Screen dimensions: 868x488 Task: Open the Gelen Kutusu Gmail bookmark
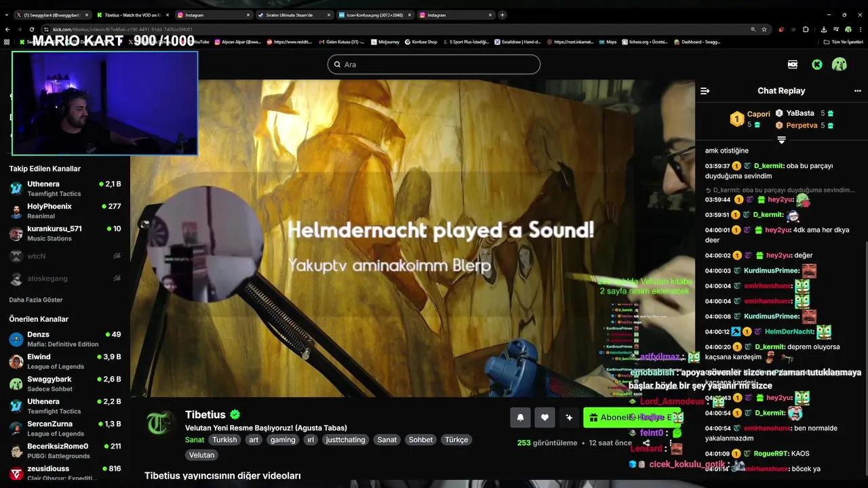[342, 42]
